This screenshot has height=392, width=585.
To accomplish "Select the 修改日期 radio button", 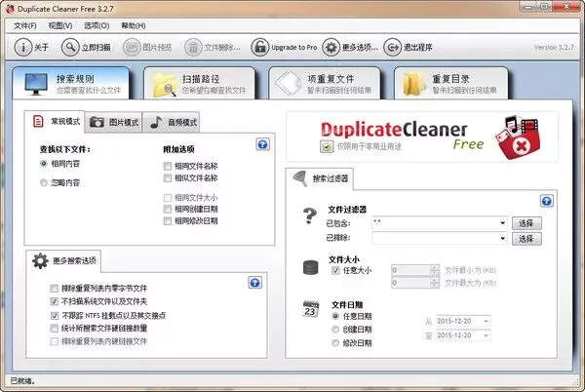I will pyautogui.click(x=335, y=343).
